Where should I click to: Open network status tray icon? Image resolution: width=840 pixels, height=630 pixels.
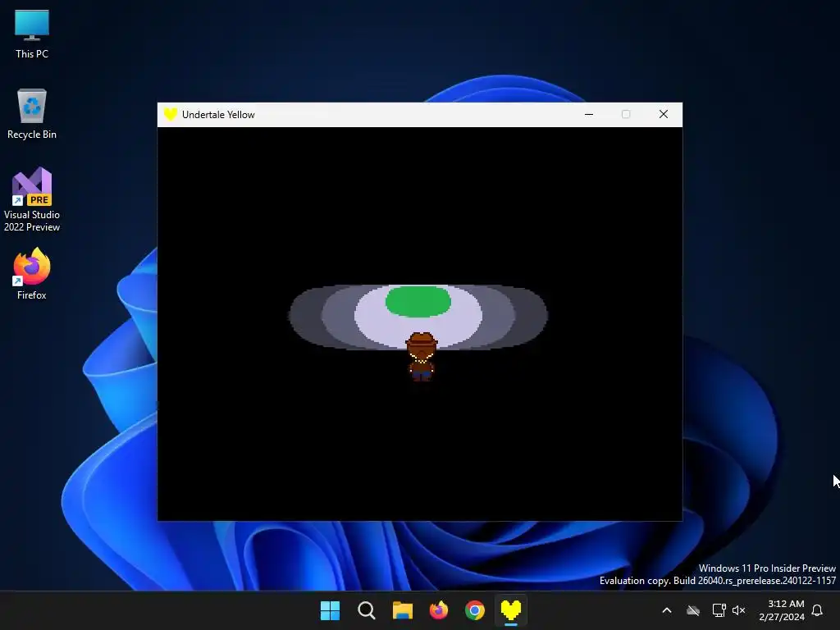tap(719, 610)
